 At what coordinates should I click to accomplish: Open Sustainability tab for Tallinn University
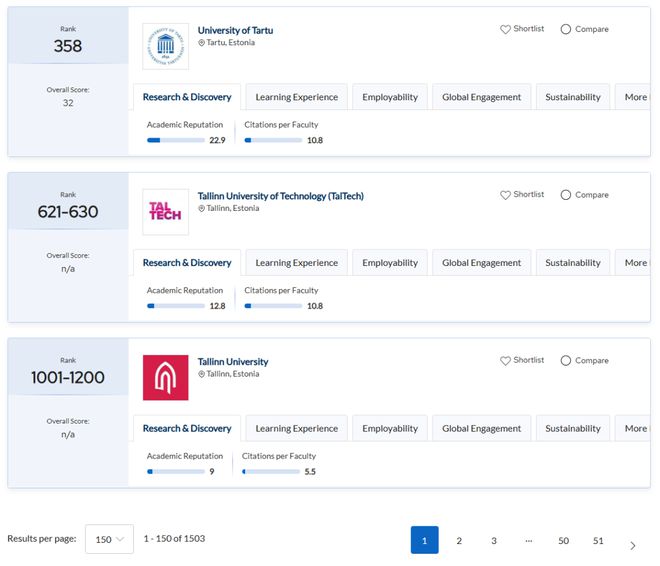(x=573, y=428)
